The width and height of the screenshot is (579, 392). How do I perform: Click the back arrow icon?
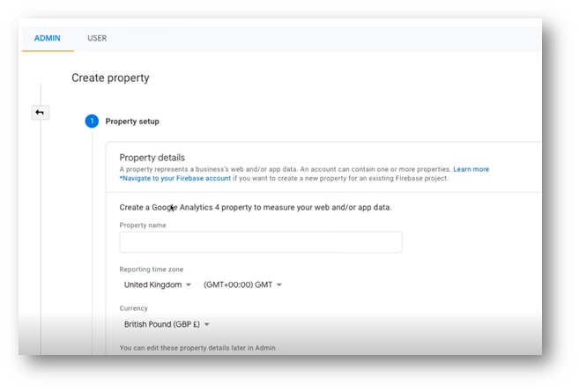[x=40, y=113]
